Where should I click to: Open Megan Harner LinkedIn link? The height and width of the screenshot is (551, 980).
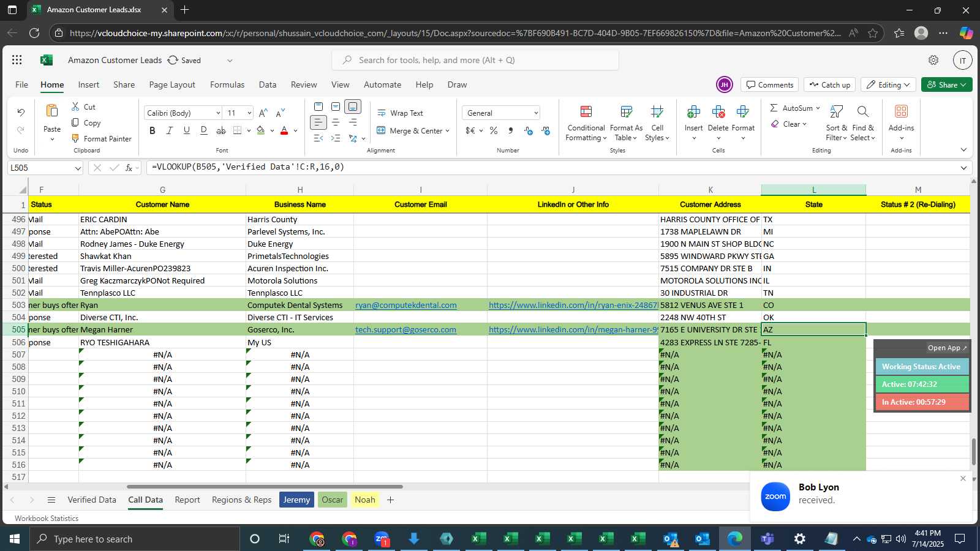click(x=573, y=329)
